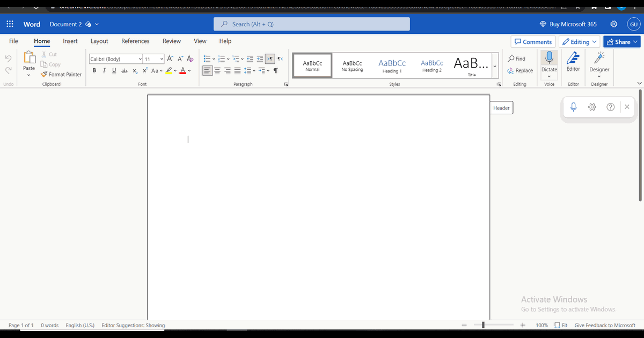This screenshot has height=338, width=644.
Task: Apply multilevel list
Action: tap(236, 58)
